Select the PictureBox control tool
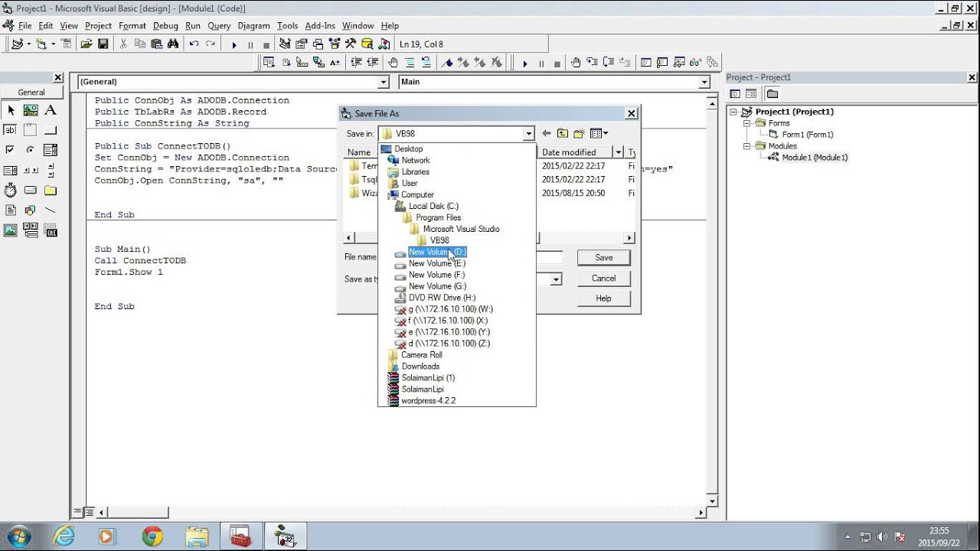The width and height of the screenshot is (980, 551). (31, 110)
